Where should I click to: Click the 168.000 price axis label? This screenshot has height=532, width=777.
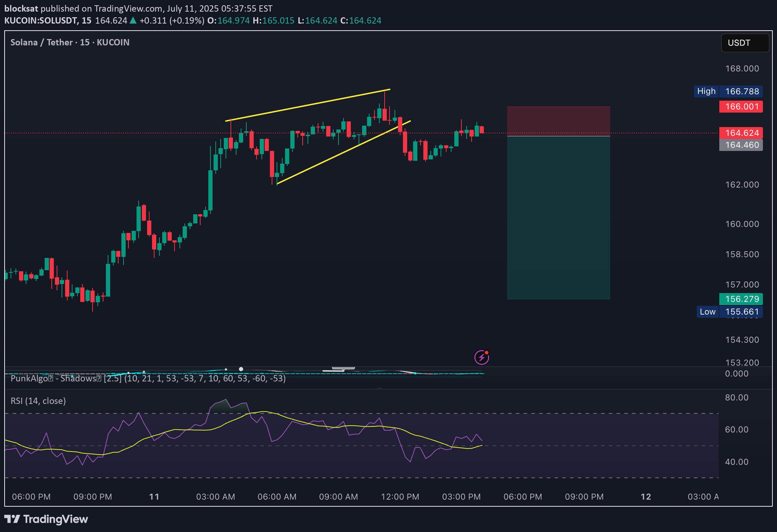point(742,69)
